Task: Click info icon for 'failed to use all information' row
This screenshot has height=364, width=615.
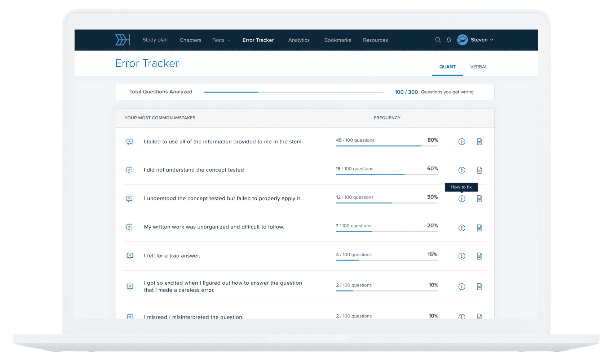Action: pos(462,142)
